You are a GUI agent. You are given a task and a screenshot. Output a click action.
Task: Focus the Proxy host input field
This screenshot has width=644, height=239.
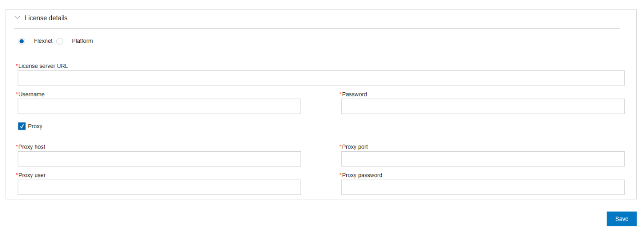[x=159, y=159]
